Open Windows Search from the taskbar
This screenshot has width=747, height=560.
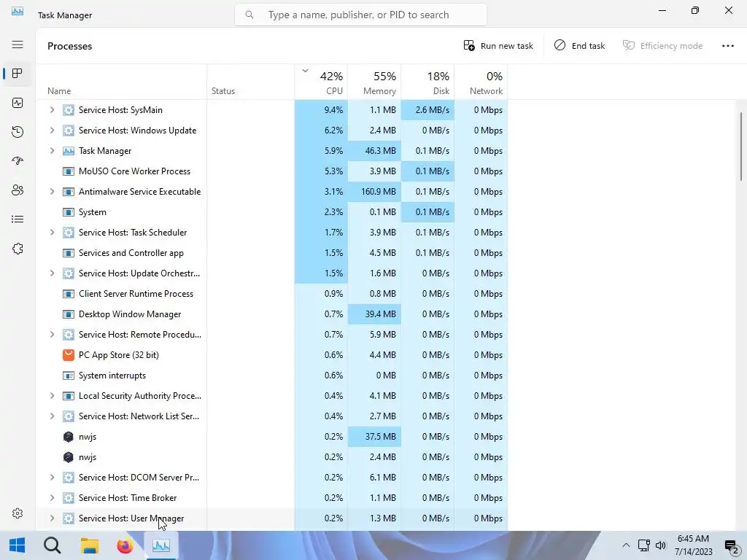point(53,545)
